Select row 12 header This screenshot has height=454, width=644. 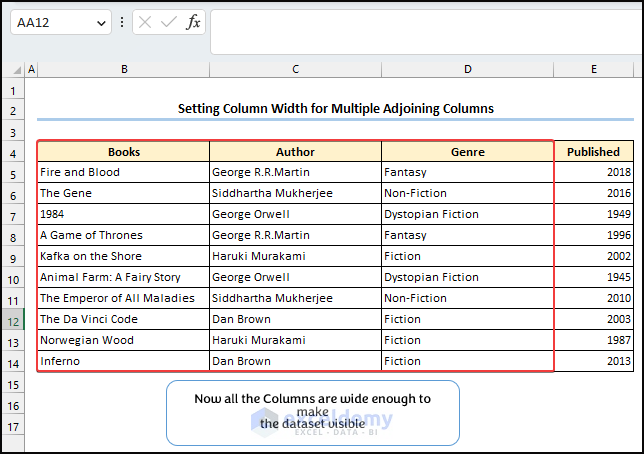(13, 320)
